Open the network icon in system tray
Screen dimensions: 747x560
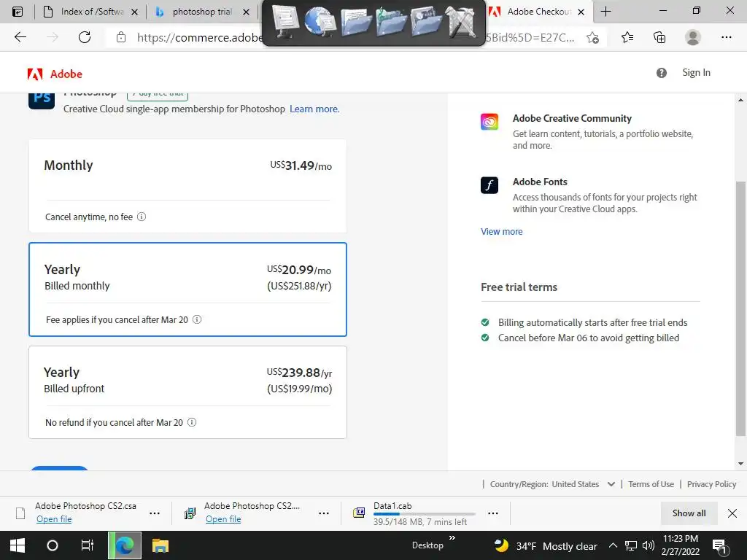click(x=631, y=545)
